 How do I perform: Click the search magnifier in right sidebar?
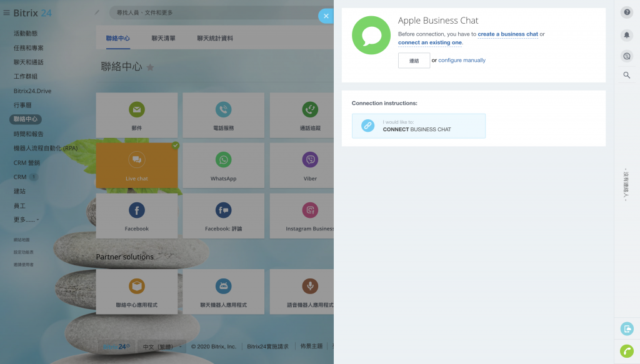click(627, 76)
